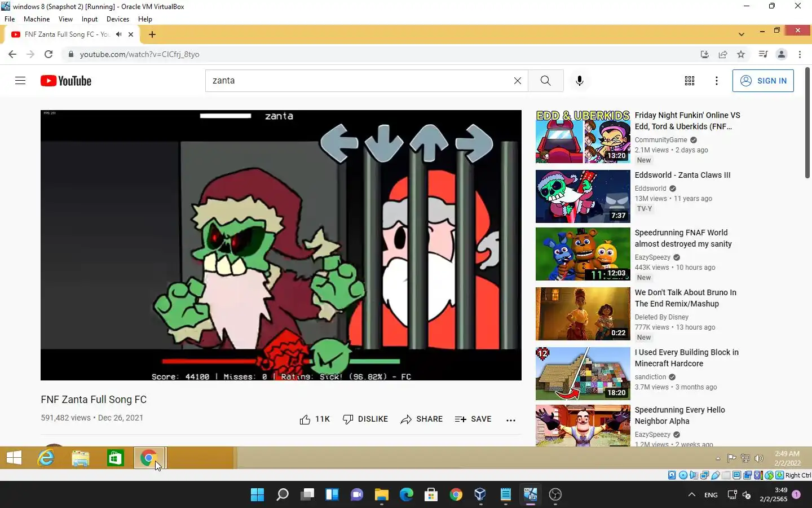Open Chrome three-dot menu
Viewport: 812px width, 508px height.
[x=800, y=54]
